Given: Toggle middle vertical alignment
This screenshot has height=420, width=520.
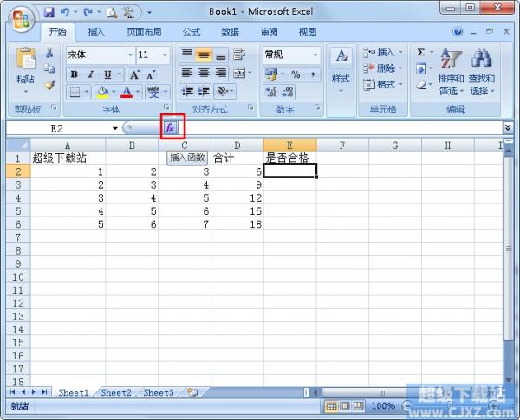Looking at the screenshot, I should (x=204, y=55).
